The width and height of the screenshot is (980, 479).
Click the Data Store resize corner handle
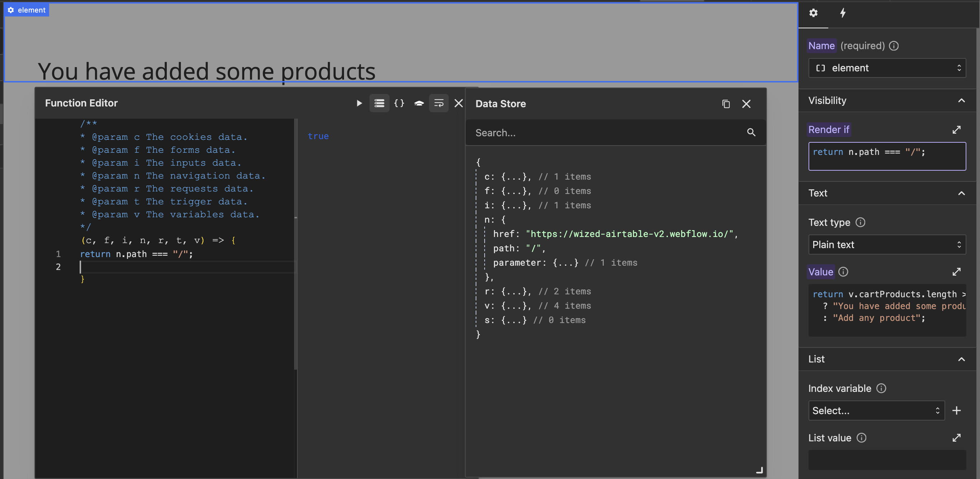click(759, 470)
